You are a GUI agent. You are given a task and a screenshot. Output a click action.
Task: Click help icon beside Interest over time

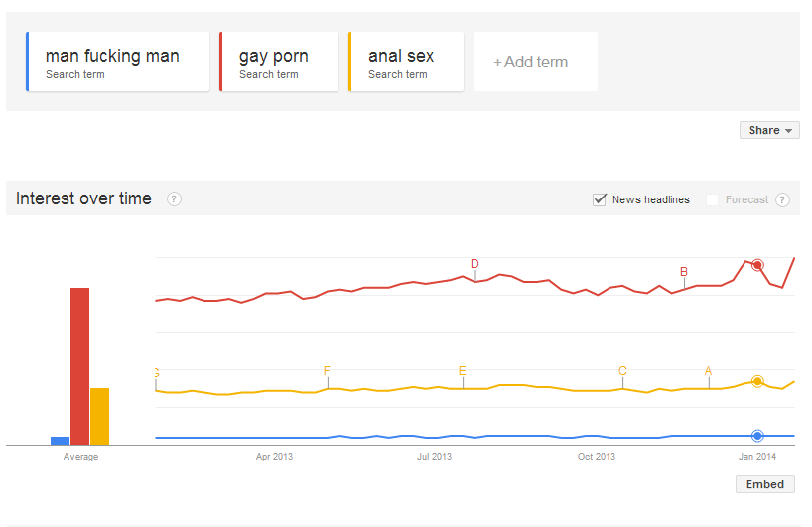tap(174, 198)
